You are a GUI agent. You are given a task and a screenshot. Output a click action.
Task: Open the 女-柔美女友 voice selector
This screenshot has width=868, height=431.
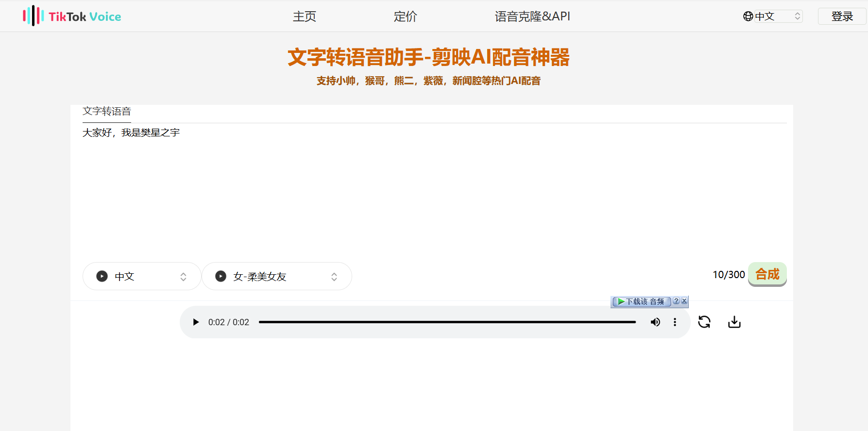277,276
